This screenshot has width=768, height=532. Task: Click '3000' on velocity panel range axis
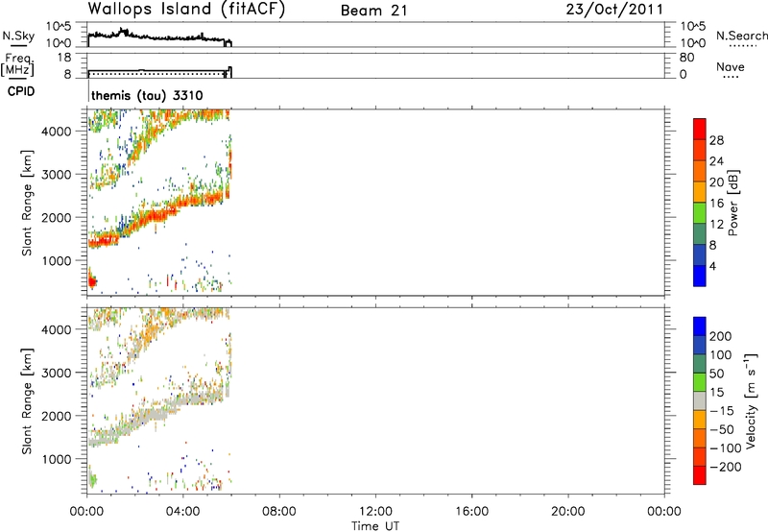coord(57,373)
